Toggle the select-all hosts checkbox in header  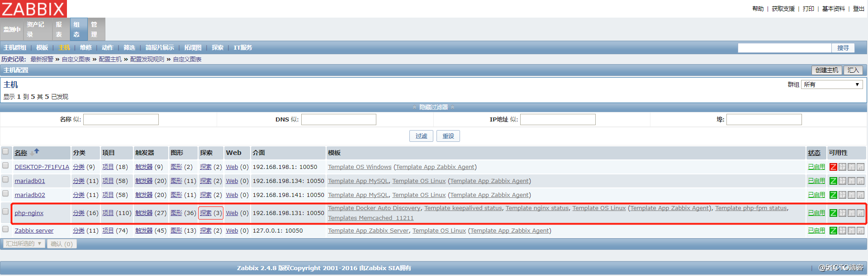[5, 152]
